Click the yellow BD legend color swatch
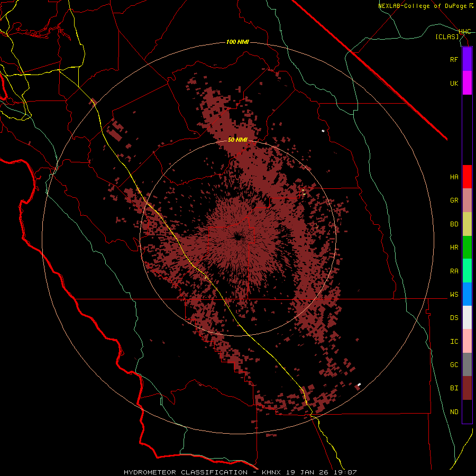This screenshot has height=476, width=476. click(x=467, y=224)
